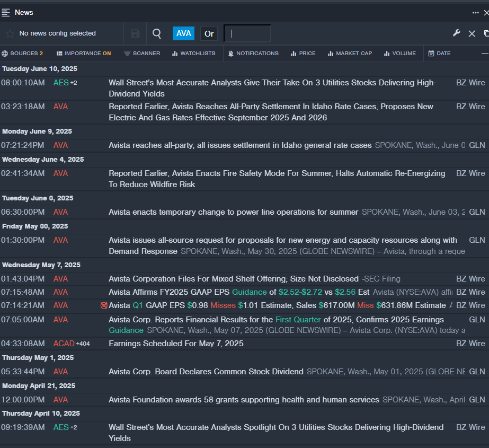Click the 07:14:21AM timestamp

coord(23,305)
